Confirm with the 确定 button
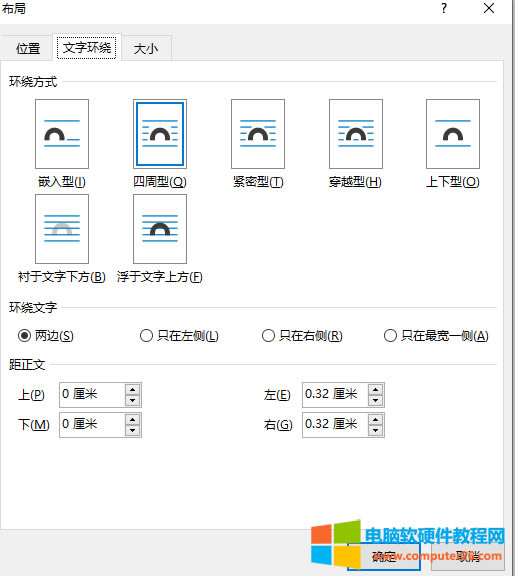The image size is (515, 576). (384, 557)
